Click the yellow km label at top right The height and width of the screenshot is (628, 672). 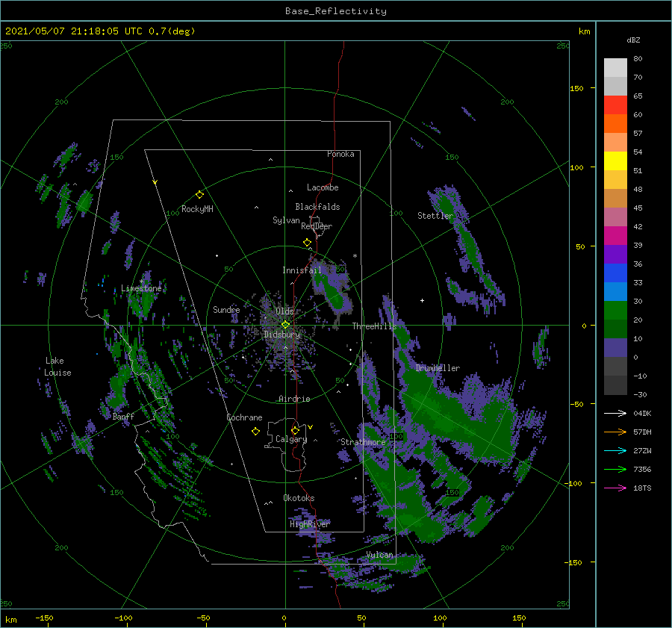(x=584, y=31)
